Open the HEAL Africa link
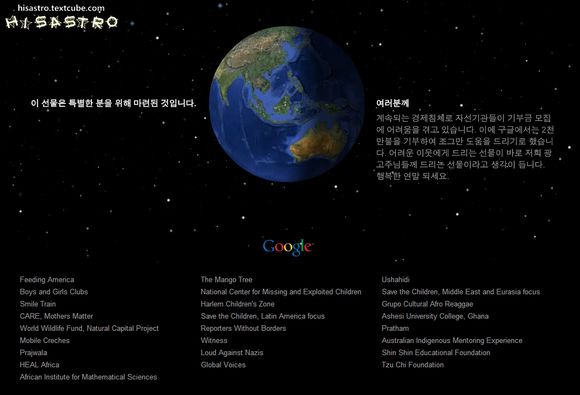580x395 pixels. [40, 365]
